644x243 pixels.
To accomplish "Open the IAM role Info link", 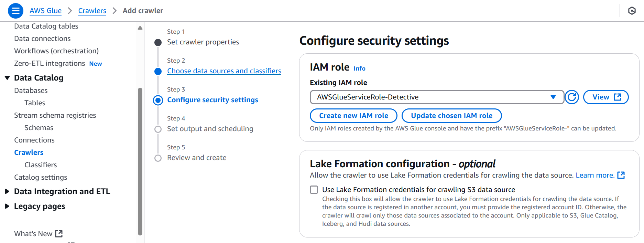I will tap(359, 68).
